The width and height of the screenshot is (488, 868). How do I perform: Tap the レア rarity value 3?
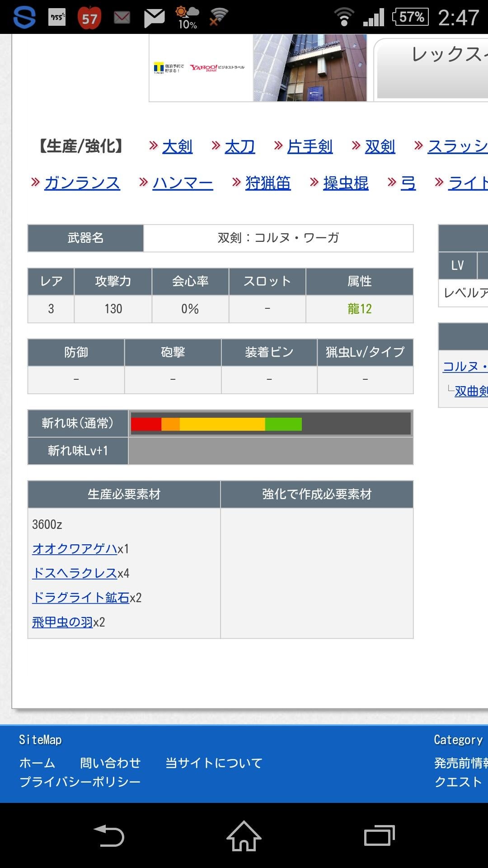tap(51, 309)
